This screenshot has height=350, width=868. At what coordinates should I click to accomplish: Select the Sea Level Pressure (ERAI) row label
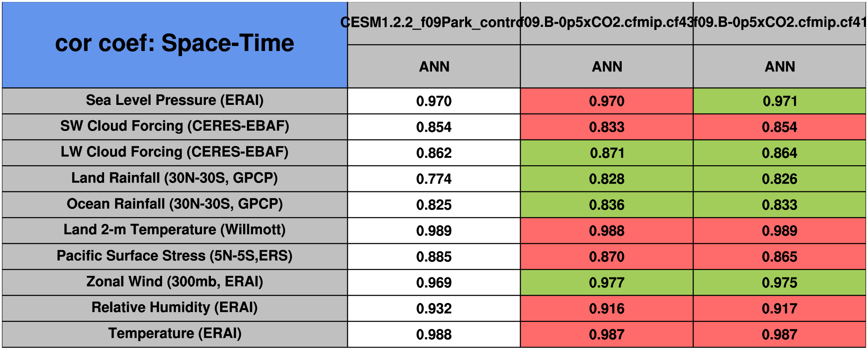point(175,101)
